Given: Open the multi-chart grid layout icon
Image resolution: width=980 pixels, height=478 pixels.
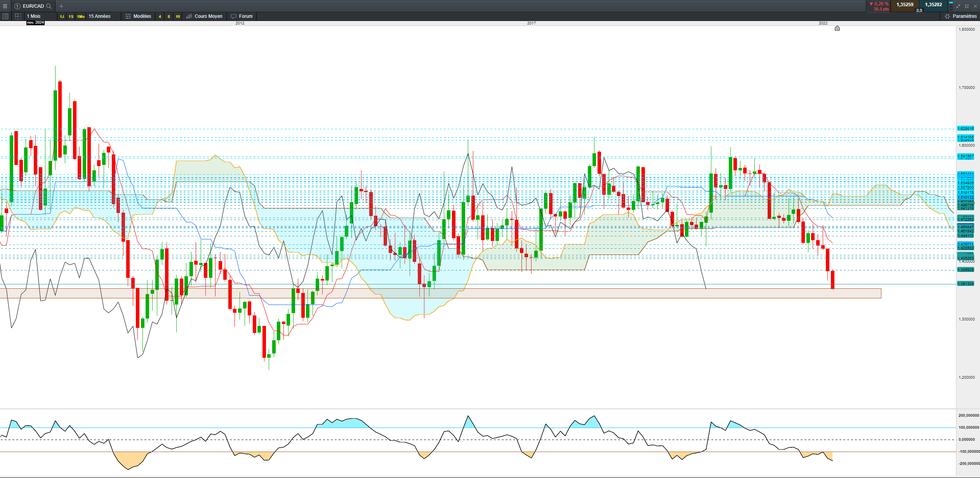Looking at the screenshot, I should 18,16.
